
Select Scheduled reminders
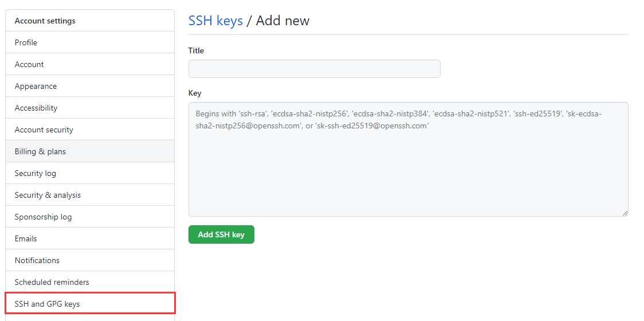[52, 282]
